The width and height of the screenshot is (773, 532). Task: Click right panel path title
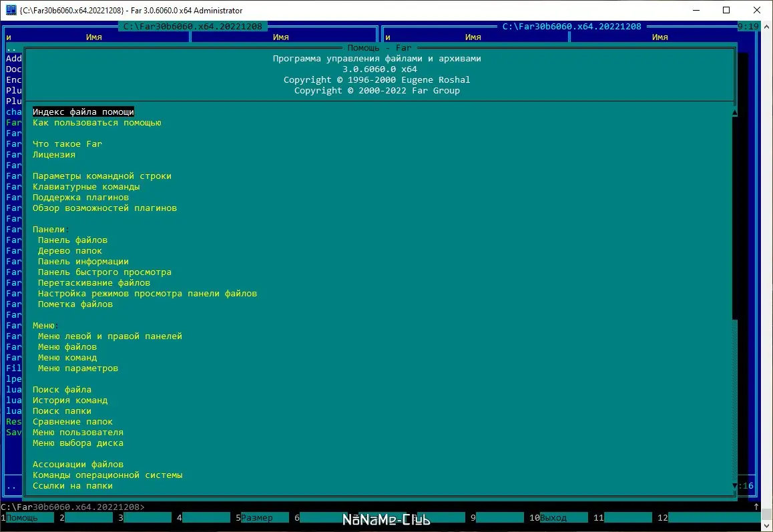point(571,27)
